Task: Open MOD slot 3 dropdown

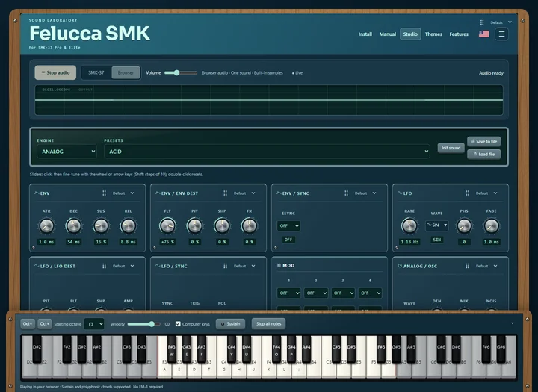Action: (x=343, y=293)
